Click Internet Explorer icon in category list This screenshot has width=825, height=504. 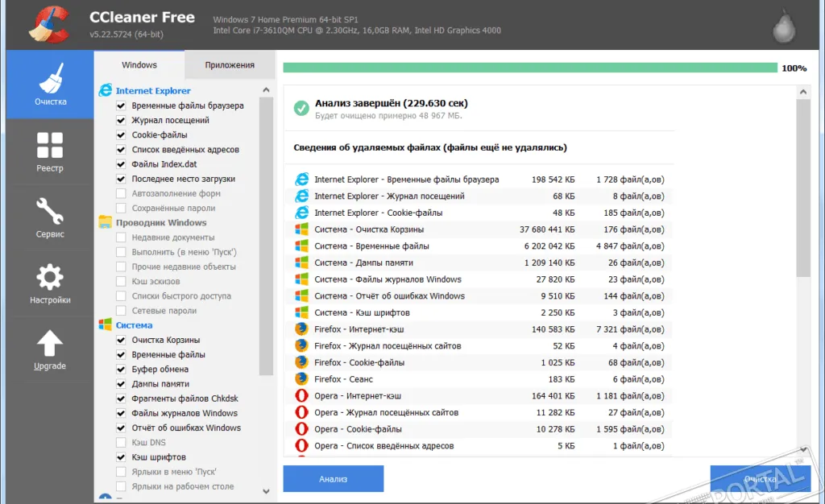click(x=106, y=90)
